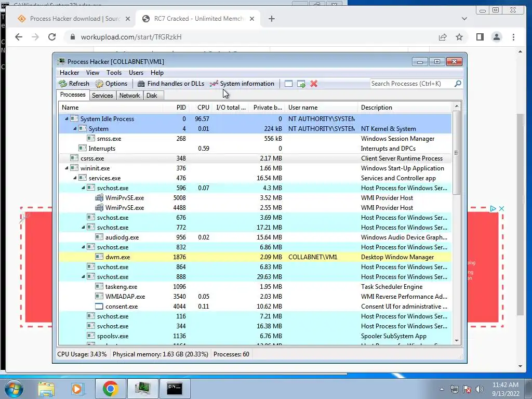
Task: Click WmiPrvSE.exe PID 5008 icon
Action: 99,197
